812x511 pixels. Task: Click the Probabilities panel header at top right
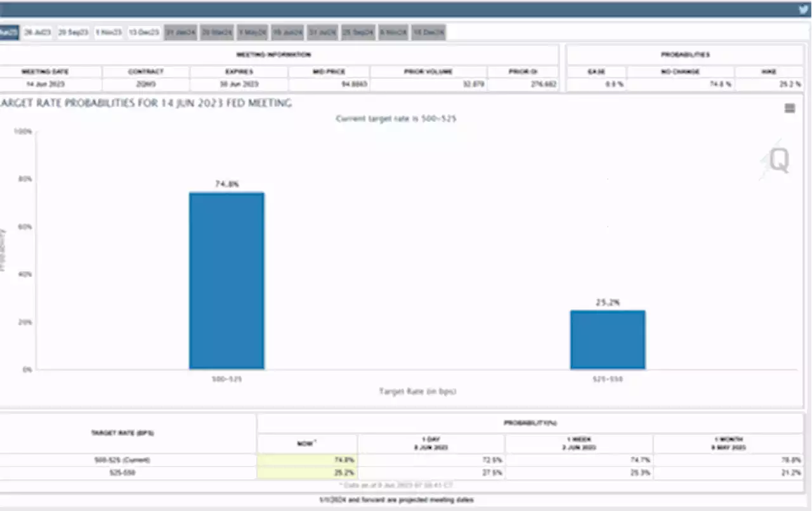[685, 55]
